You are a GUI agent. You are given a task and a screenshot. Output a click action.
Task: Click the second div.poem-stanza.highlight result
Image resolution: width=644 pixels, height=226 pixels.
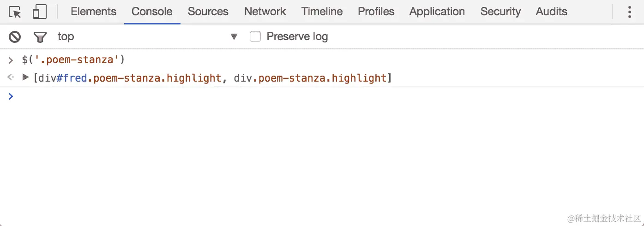click(310, 78)
